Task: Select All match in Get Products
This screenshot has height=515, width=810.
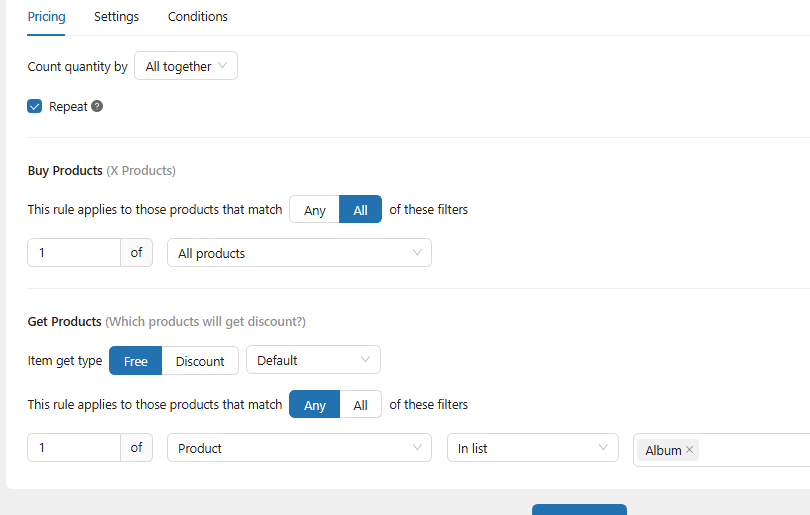Action: 361,404
